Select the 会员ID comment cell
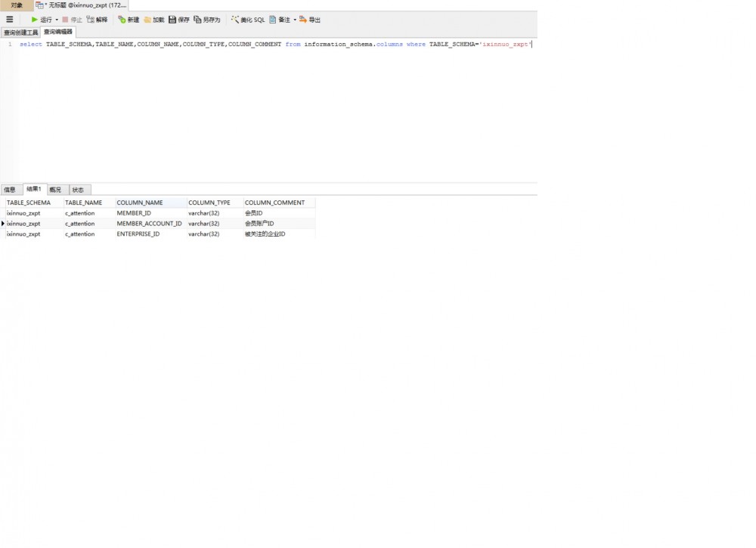This screenshot has height=548, width=756. [279, 213]
